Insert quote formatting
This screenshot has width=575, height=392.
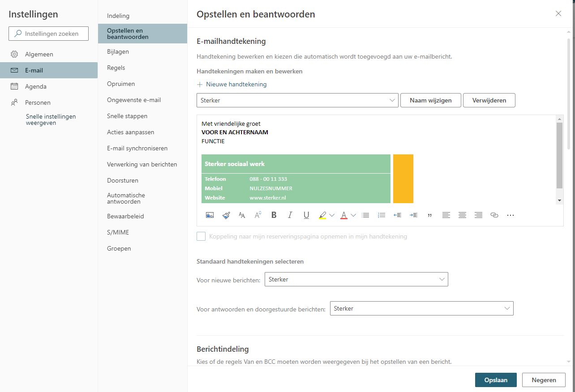click(430, 215)
